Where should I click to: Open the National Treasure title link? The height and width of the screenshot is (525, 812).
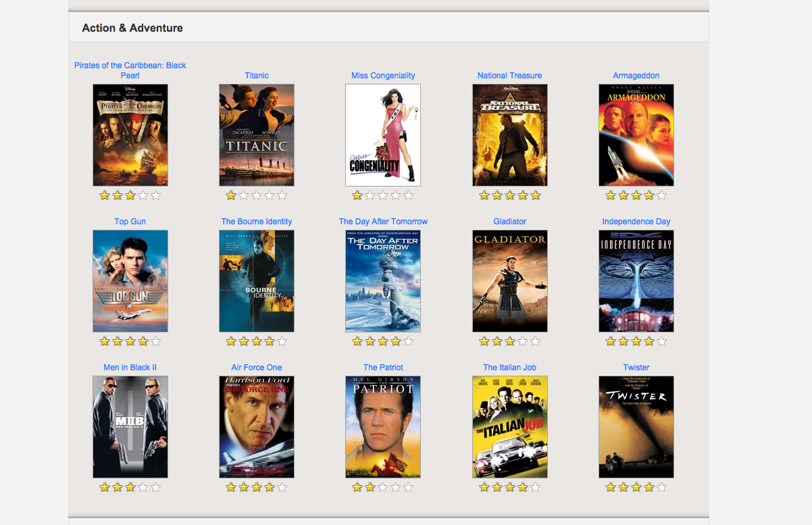pos(509,76)
